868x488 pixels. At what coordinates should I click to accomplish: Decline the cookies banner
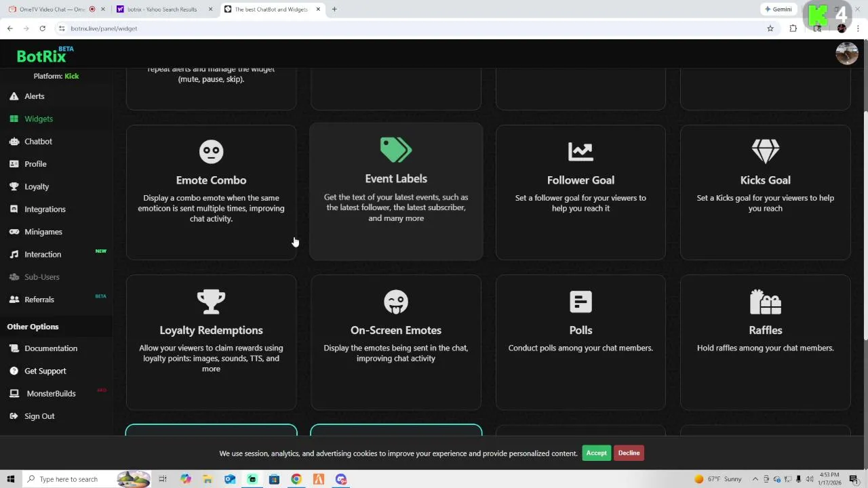pos(629,453)
